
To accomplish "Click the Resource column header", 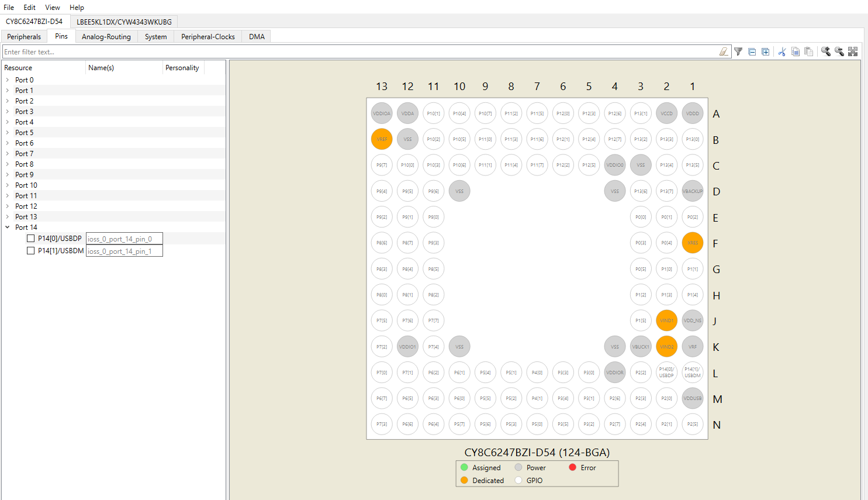I will point(44,68).
